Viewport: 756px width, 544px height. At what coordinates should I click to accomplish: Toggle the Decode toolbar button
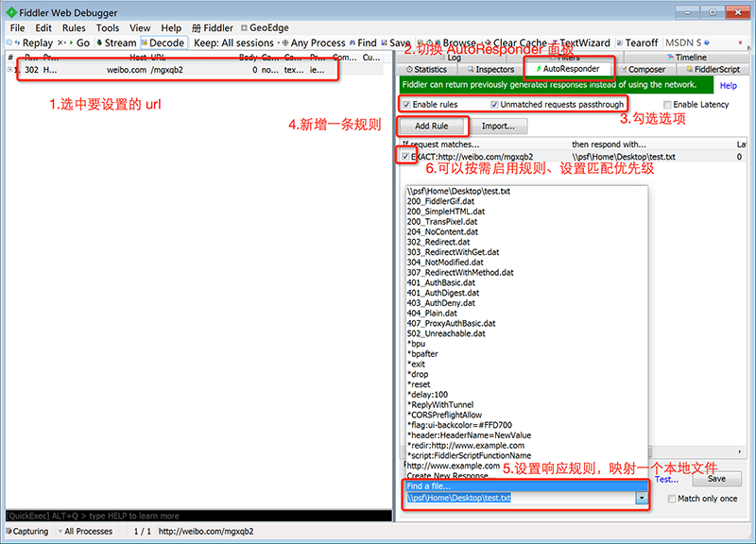point(162,42)
